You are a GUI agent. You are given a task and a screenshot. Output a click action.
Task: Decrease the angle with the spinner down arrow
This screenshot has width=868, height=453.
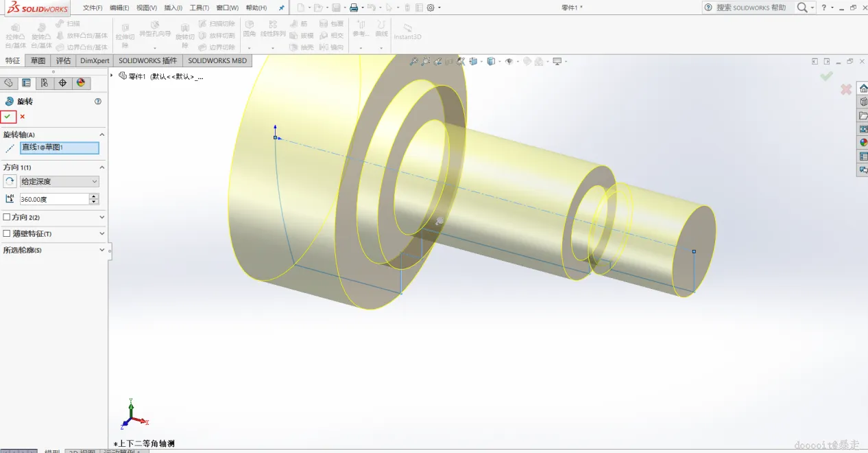[x=94, y=202]
